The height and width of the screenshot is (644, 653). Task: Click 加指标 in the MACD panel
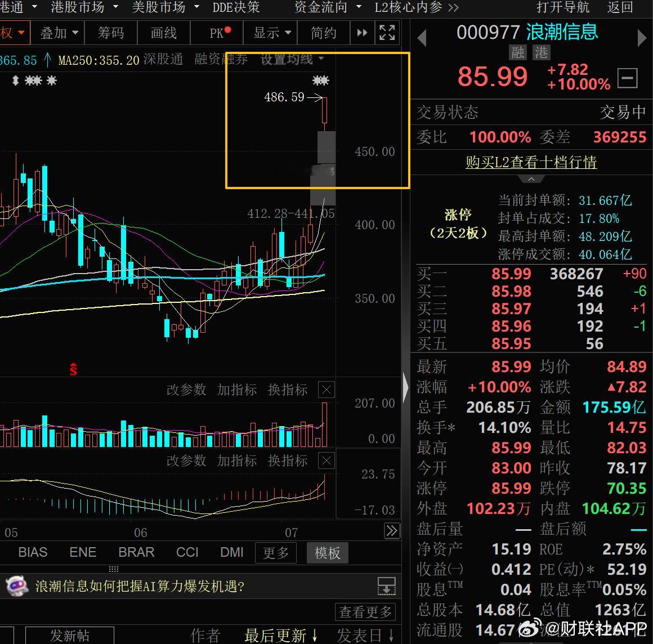237,460
